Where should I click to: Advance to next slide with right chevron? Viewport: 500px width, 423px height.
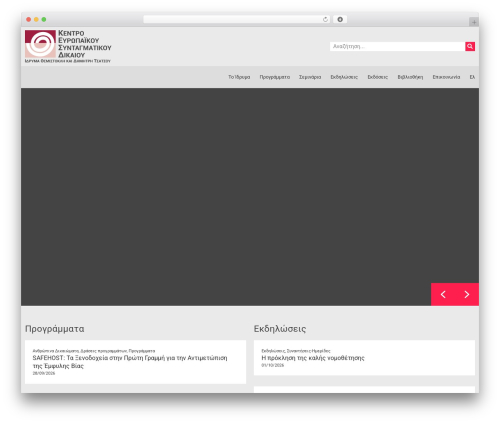coord(467,294)
